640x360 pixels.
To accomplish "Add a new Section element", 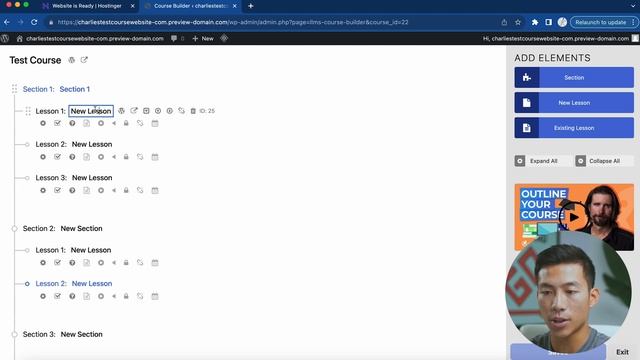I will click(574, 78).
